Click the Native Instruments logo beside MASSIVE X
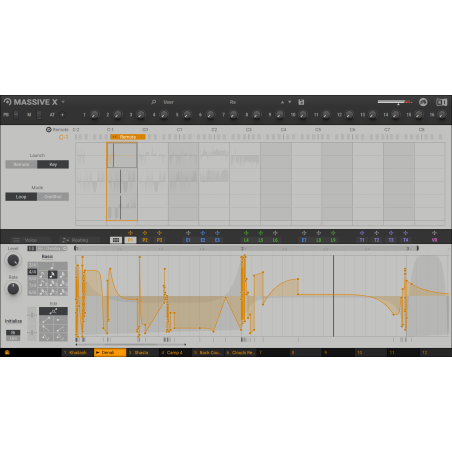This screenshot has width=452, height=452. (x=7, y=102)
